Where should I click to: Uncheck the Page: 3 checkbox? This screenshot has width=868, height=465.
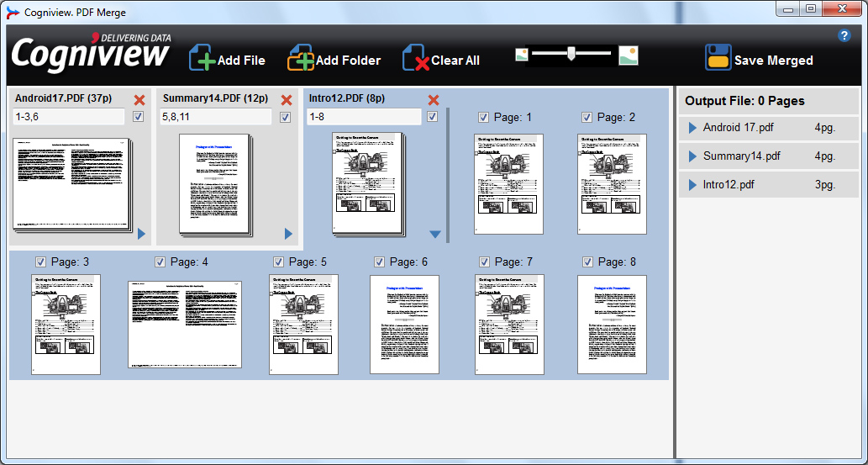[40, 262]
